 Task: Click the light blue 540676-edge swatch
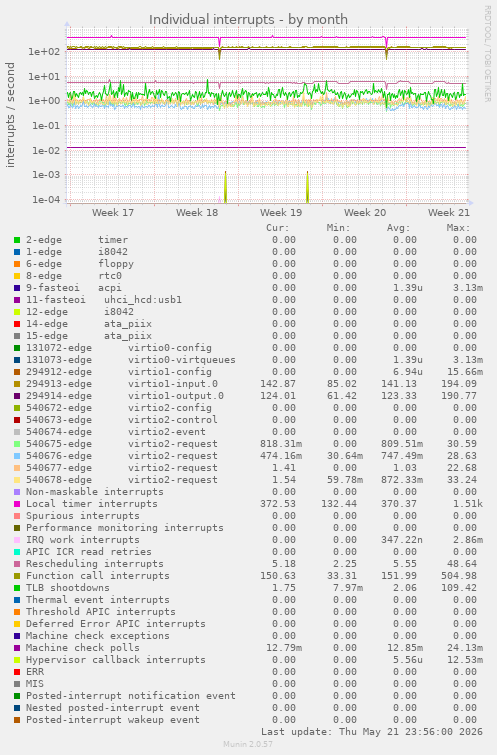tap(17, 456)
